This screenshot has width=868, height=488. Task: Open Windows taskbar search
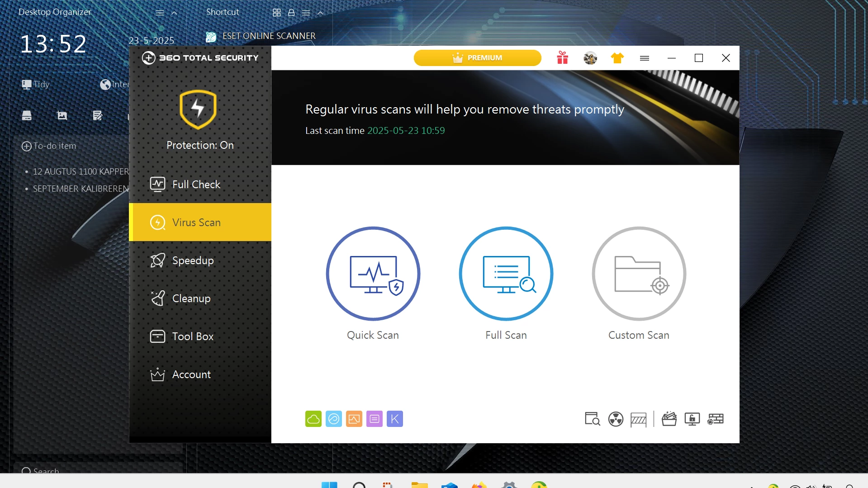pos(359,484)
